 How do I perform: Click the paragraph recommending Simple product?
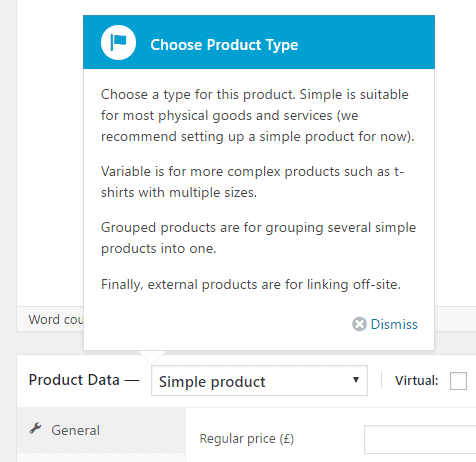[258, 116]
